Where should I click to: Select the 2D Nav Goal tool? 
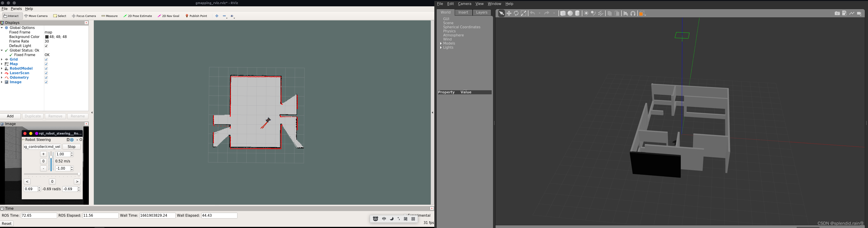(169, 16)
